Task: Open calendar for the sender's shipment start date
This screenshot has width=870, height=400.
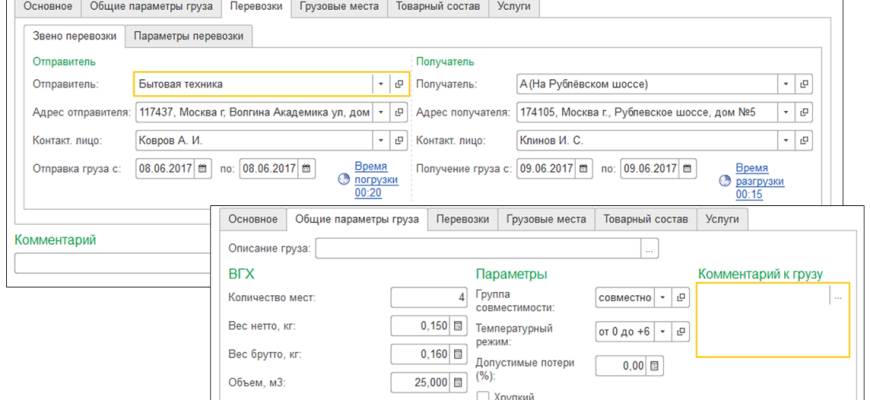Action: click(x=204, y=168)
